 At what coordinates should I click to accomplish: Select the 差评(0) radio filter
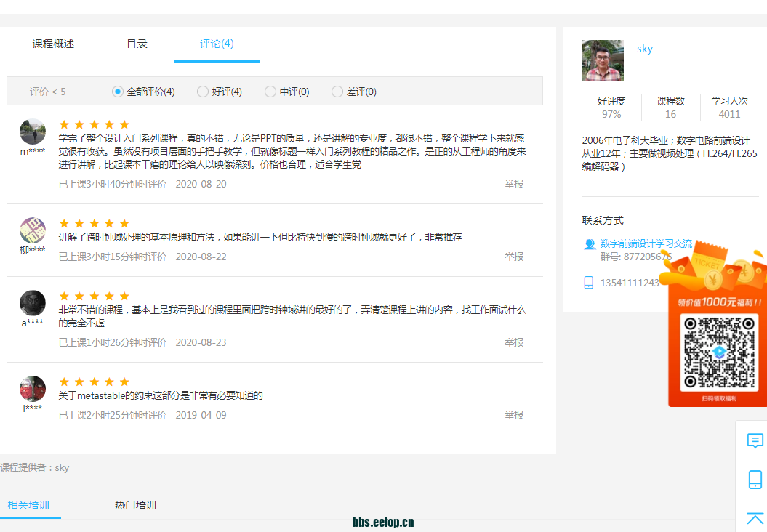tap(337, 92)
